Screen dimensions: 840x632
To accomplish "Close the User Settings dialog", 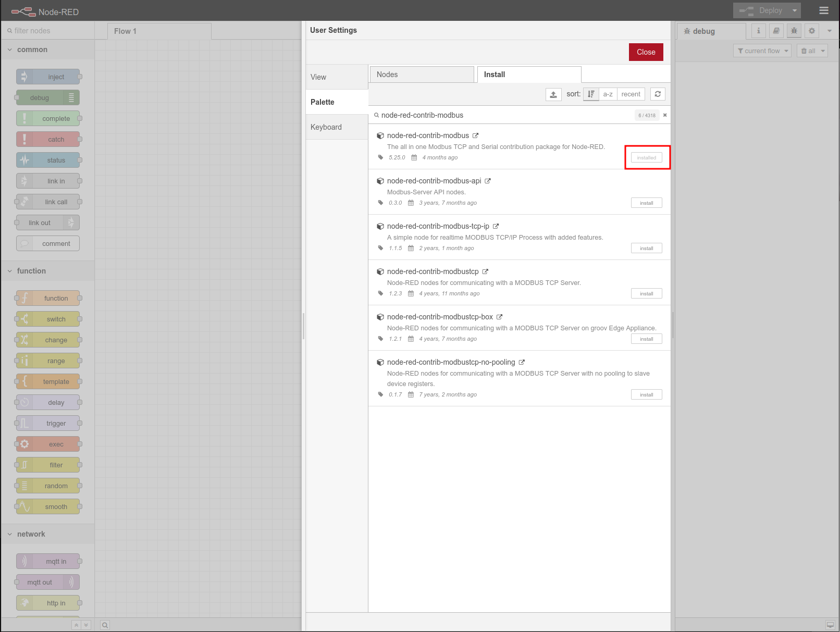I will tap(646, 52).
